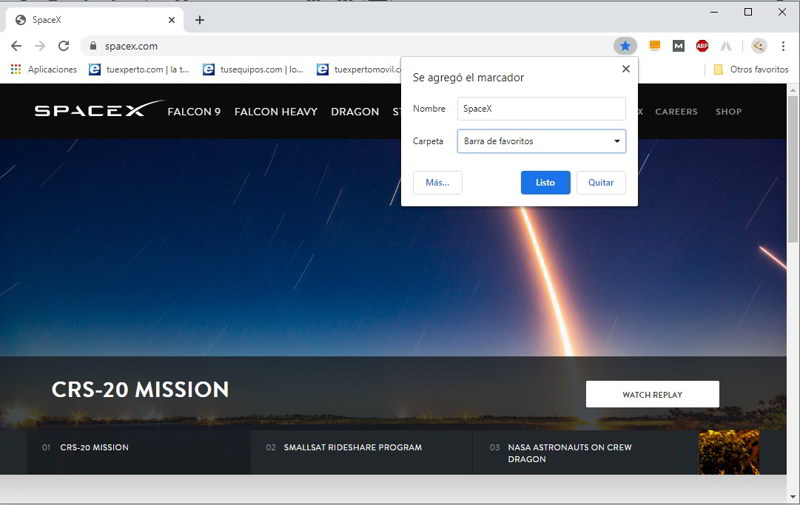Click the Watch Replay button
Viewport: 800px width, 505px height.
point(652,395)
